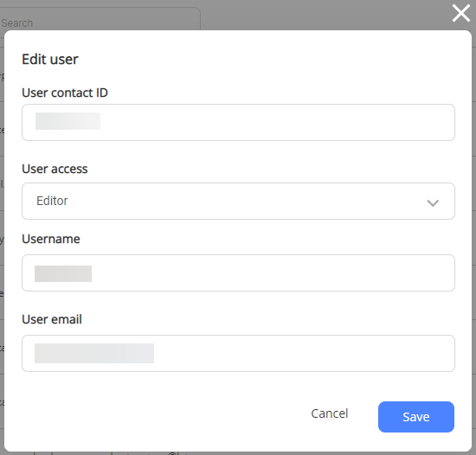Click the Edit user heading
The image size is (476, 455).
(50, 59)
